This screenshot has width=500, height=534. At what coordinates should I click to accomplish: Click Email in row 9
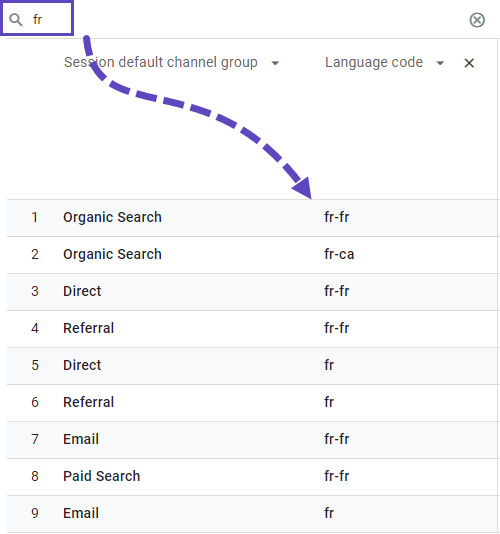(x=81, y=513)
